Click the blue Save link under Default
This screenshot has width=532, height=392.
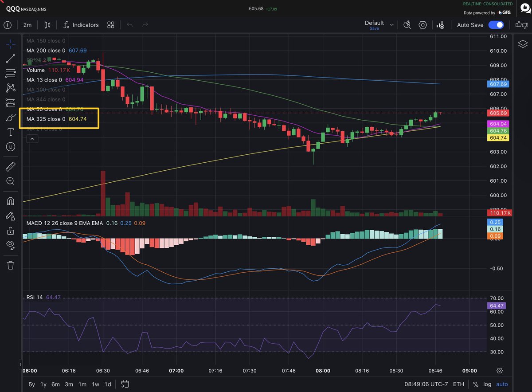(374, 28)
